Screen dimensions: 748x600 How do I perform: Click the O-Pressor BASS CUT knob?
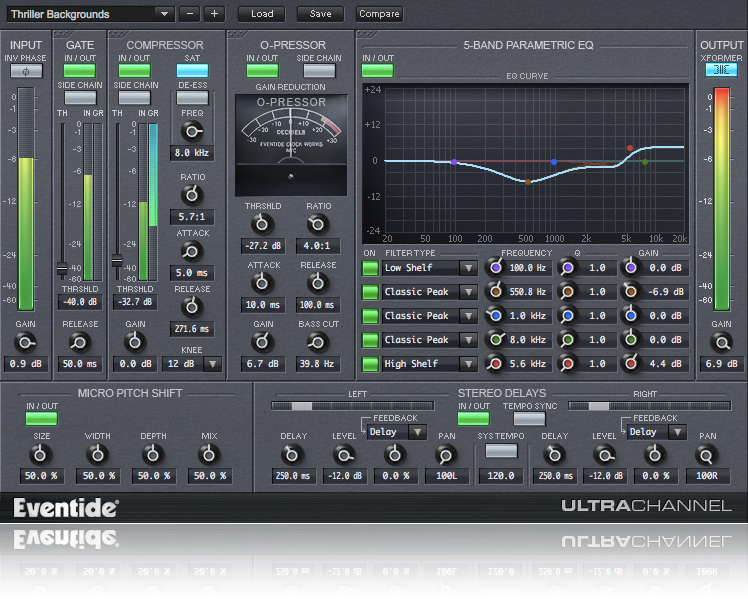(318, 341)
